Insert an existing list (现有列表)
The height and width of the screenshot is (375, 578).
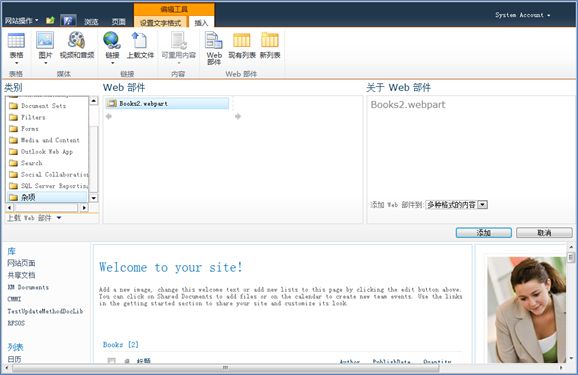pos(242,46)
